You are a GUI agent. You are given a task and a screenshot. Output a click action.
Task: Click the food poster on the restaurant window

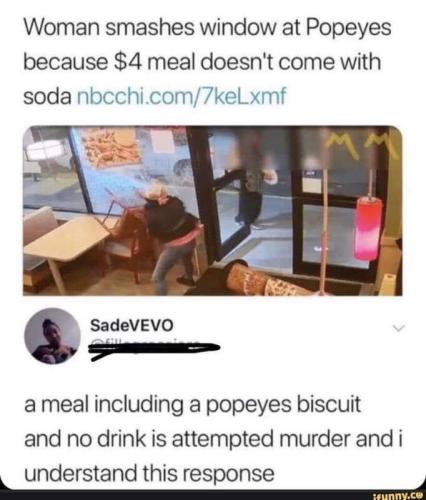[112, 147]
